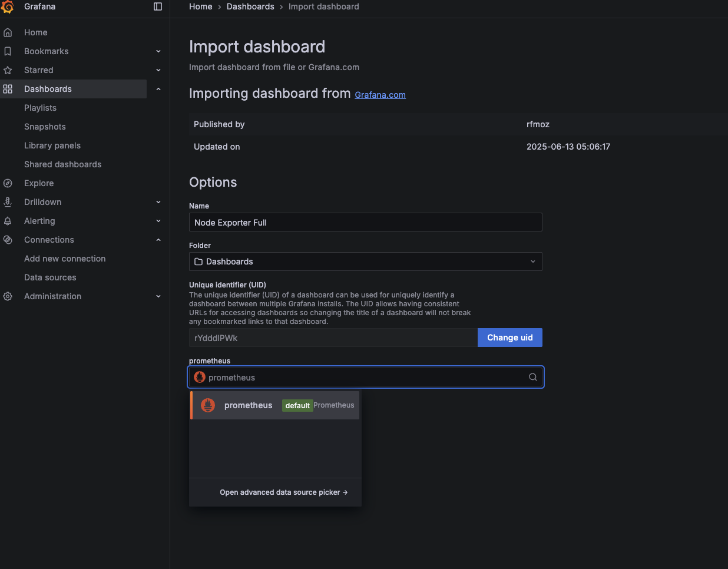Click the prometheus data source search field
This screenshot has height=569, width=728.
click(x=366, y=377)
